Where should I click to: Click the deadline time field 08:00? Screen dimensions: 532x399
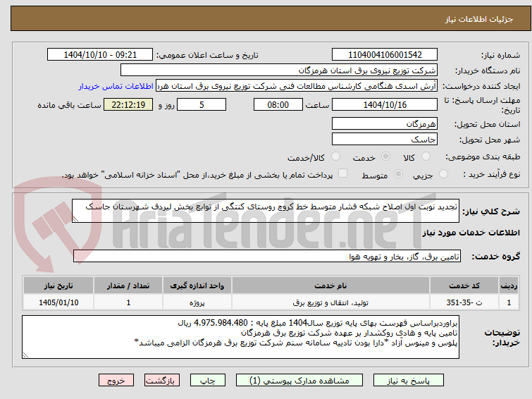point(278,104)
